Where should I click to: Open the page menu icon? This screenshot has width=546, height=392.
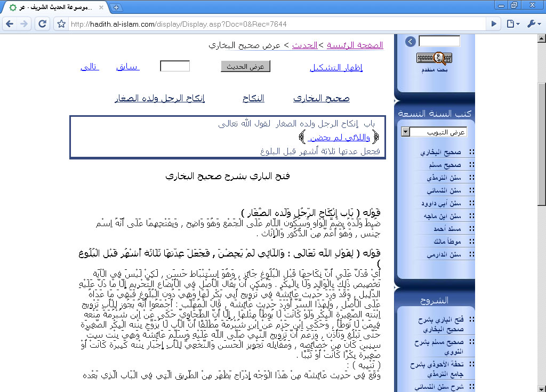tap(512, 24)
